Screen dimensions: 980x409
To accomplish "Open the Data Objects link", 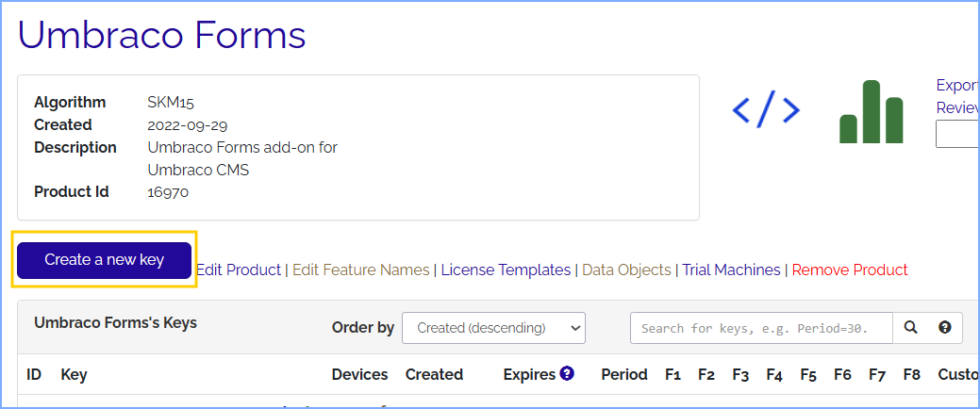I will pos(626,270).
